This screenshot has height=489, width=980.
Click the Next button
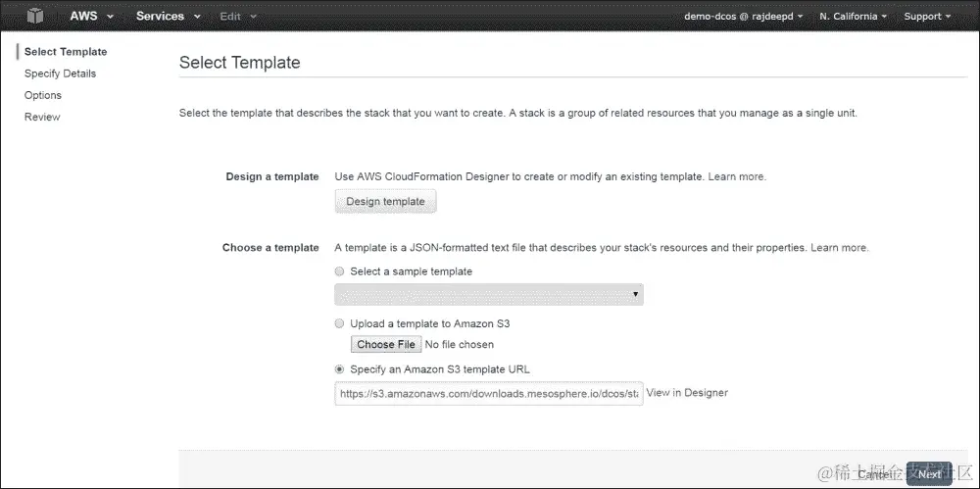click(x=929, y=474)
